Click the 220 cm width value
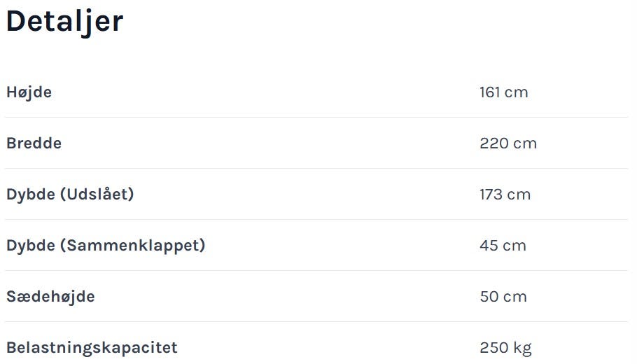This screenshot has width=637, height=364. tap(507, 143)
